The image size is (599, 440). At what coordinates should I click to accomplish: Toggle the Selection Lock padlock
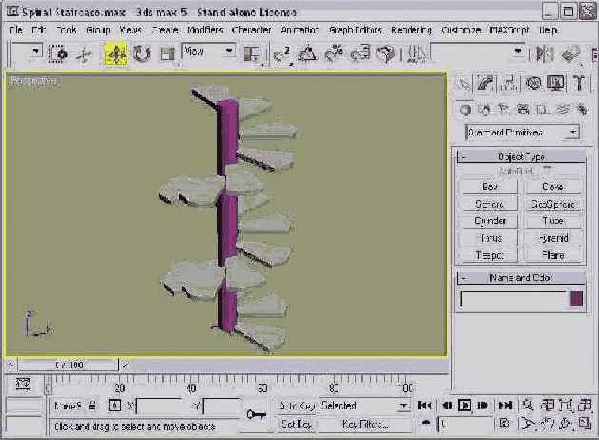point(92,406)
